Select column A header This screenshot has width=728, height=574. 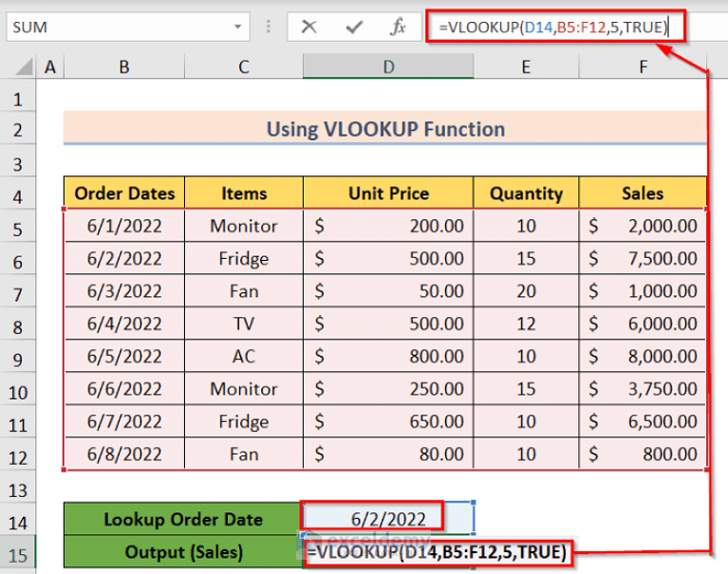click(50, 67)
